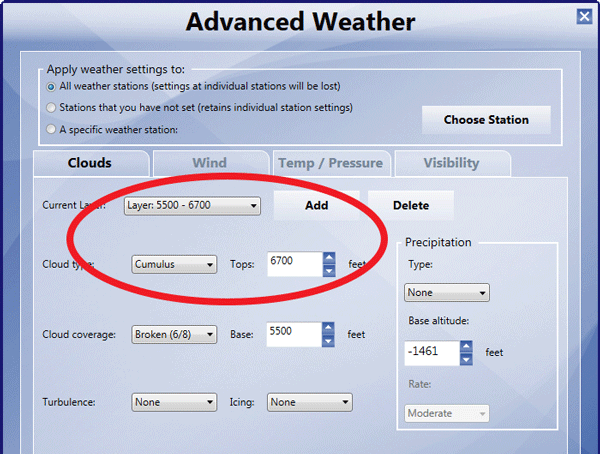The height and width of the screenshot is (454, 600).
Task: Decrease the cloud Tops value with down arrow
Action: [x=329, y=270]
